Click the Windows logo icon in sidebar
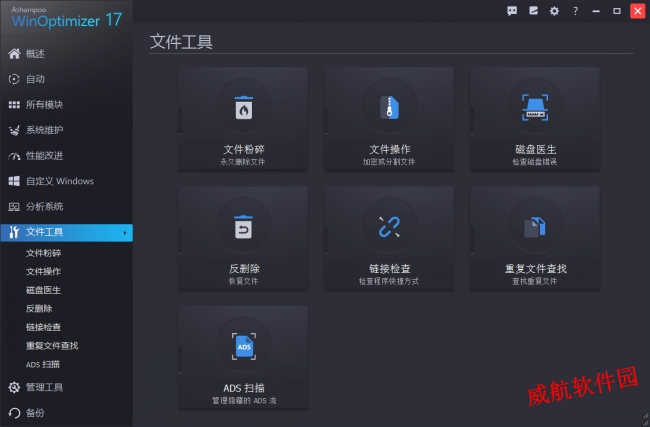 (x=14, y=181)
